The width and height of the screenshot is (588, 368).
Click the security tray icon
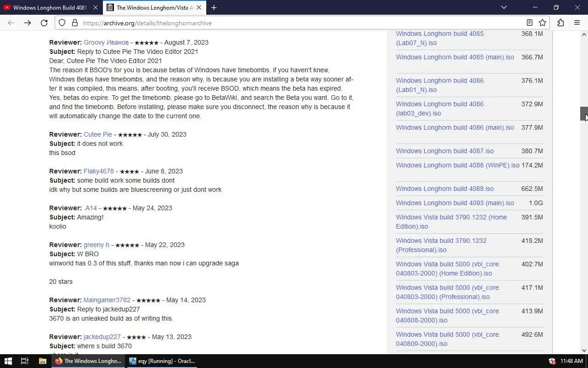point(552,361)
